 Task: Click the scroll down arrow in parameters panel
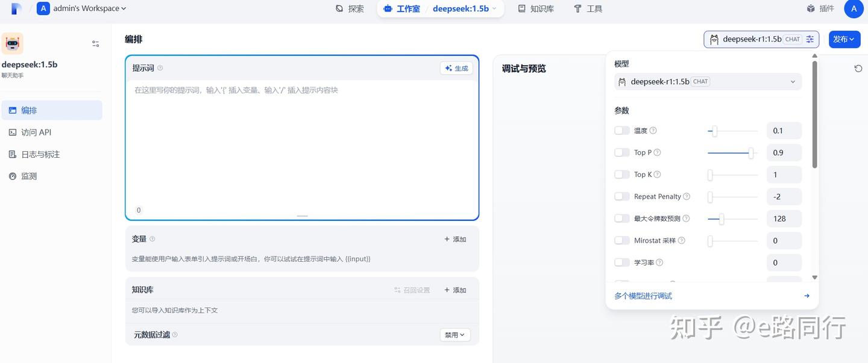pyautogui.click(x=815, y=278)
